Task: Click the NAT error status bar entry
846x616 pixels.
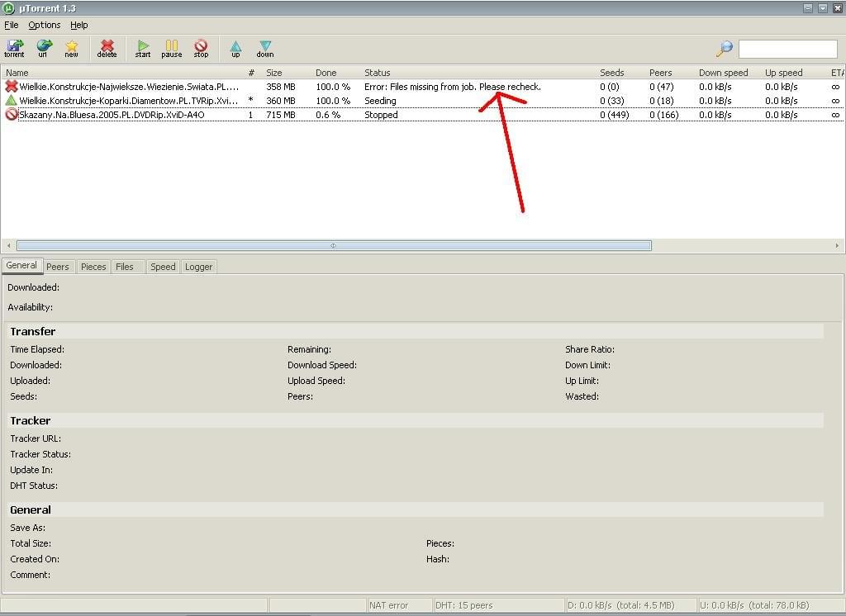Action: point(400,605)
